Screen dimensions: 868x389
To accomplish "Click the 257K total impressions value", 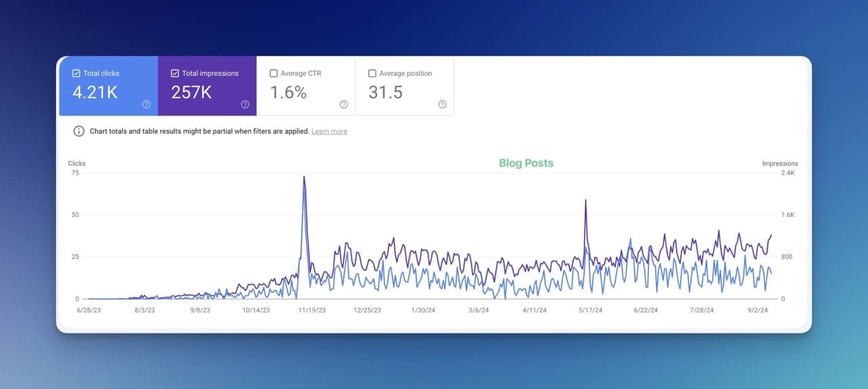I will [191, 93].
